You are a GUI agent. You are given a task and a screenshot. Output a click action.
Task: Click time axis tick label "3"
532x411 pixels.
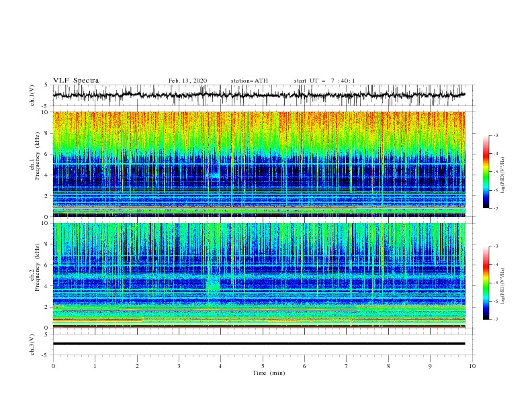coord(179,366)
